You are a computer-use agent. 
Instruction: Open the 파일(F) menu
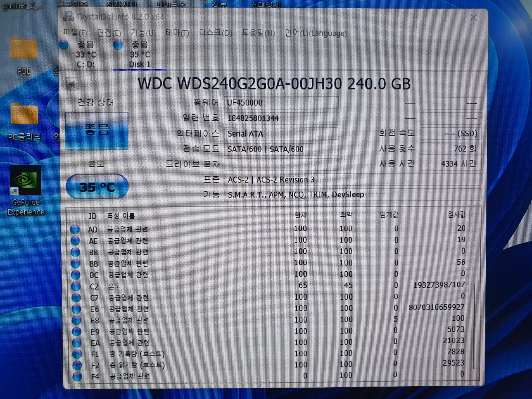[75, 33]
